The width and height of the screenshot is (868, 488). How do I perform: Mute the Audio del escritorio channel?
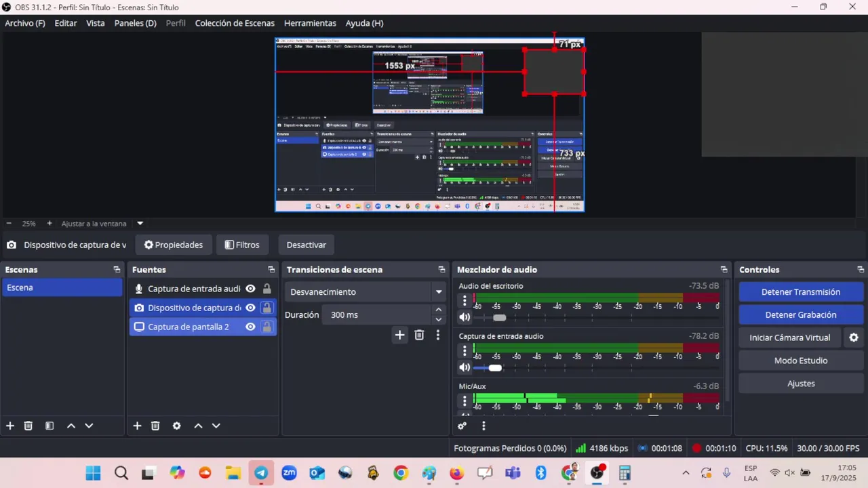[465, 317]
